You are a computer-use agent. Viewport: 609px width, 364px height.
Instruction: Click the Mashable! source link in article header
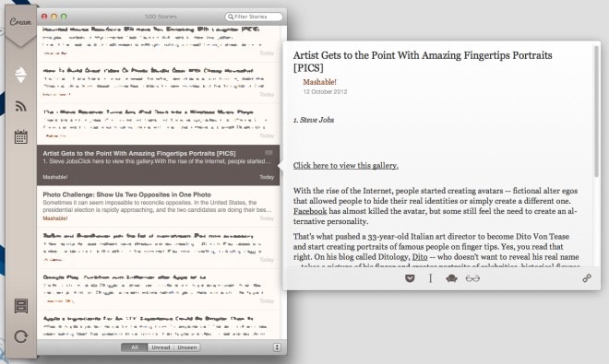pos(319,82)
